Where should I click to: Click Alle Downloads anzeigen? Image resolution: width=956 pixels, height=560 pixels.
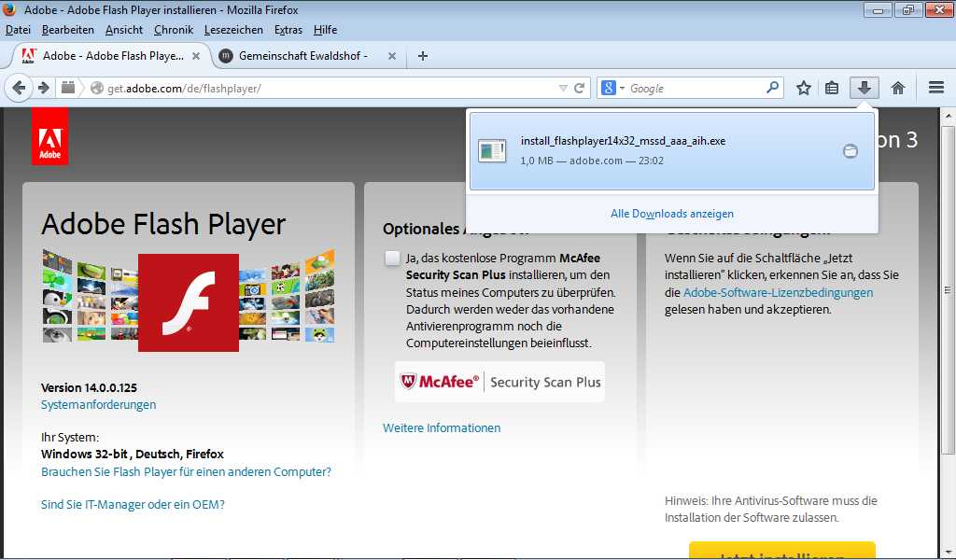click(x=672, y=214)
